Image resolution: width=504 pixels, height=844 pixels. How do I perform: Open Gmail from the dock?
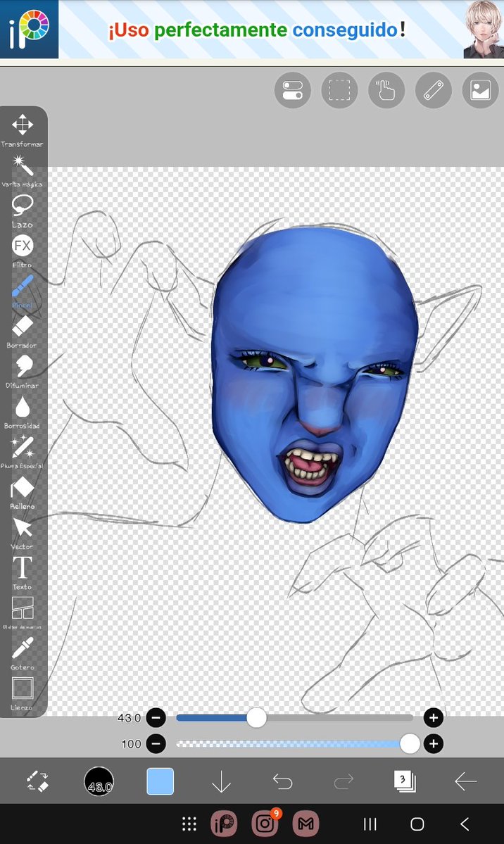click(x=305, y=824)
